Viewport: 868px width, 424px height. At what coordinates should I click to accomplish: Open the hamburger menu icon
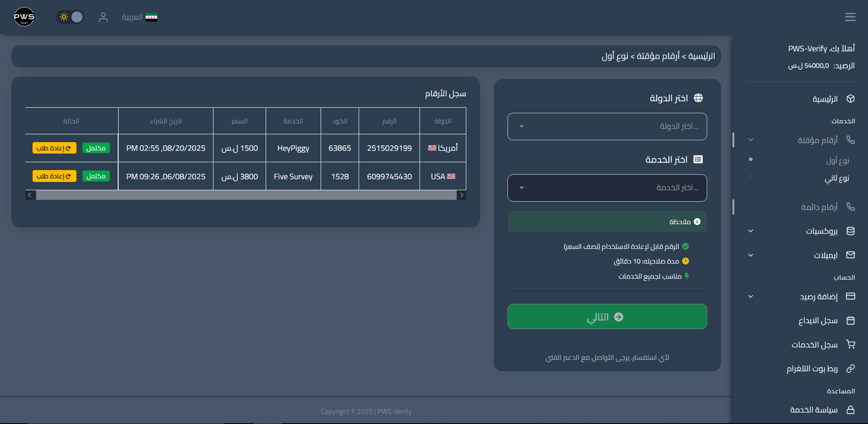pos(850,17)
